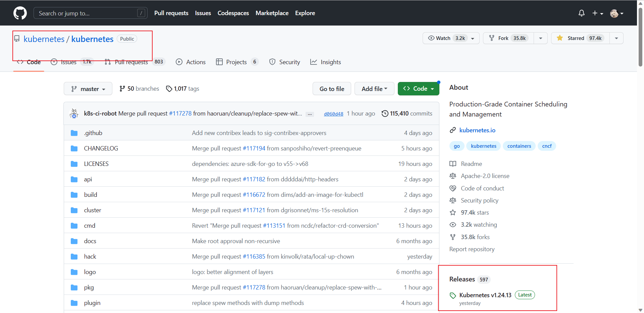Open the kubernetes organization link
The height and width of the screenshot is (313, 644).
coord(44,39)
